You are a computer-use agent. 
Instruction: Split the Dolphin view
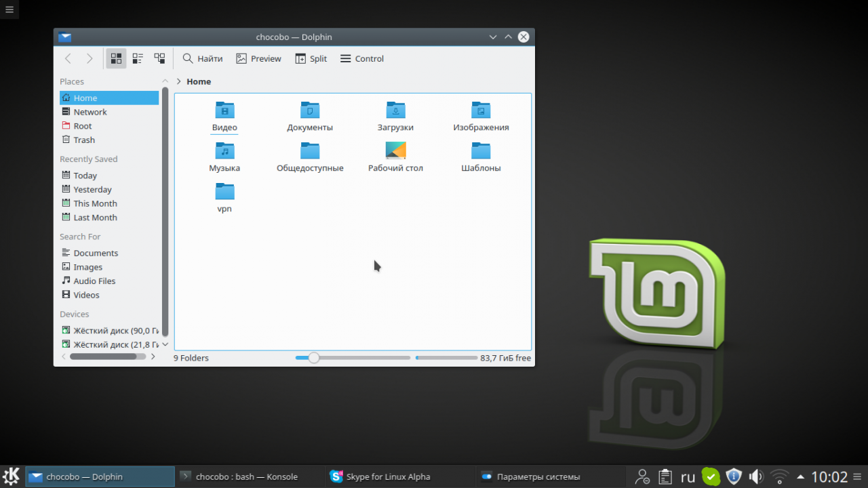[311, 59]
